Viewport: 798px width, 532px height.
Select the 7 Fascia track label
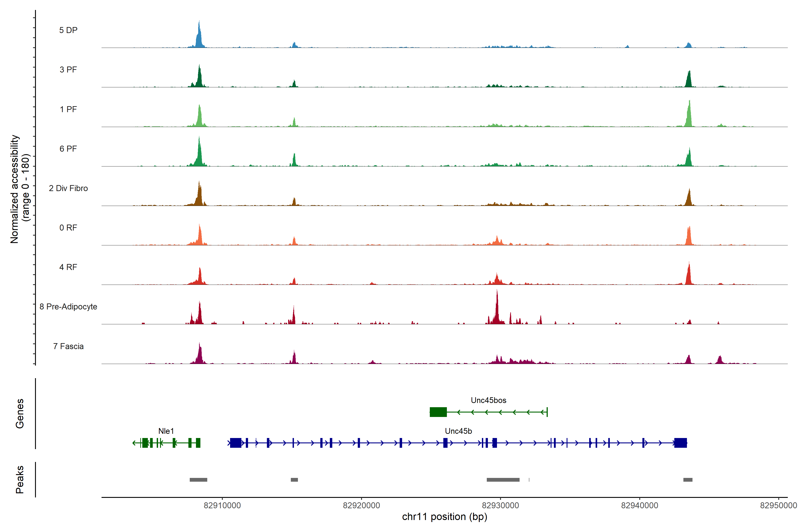coord(68,346)
